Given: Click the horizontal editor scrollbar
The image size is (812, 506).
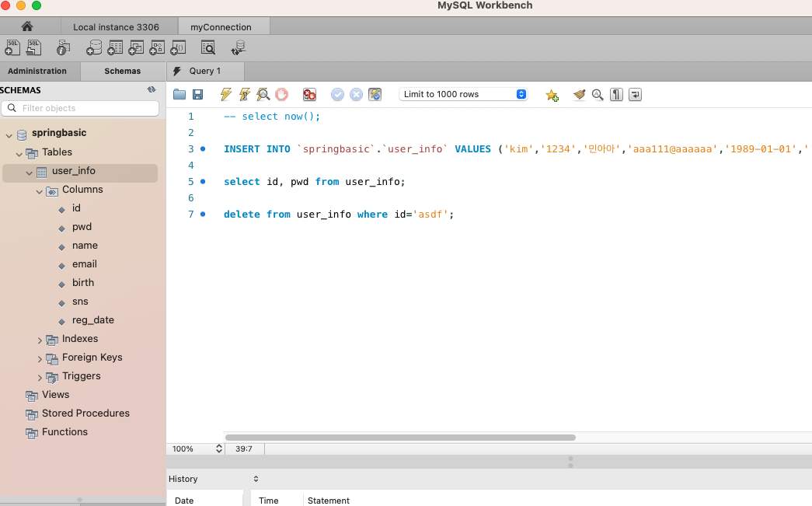Looking at the screenshot, I should tap(400, 438).
